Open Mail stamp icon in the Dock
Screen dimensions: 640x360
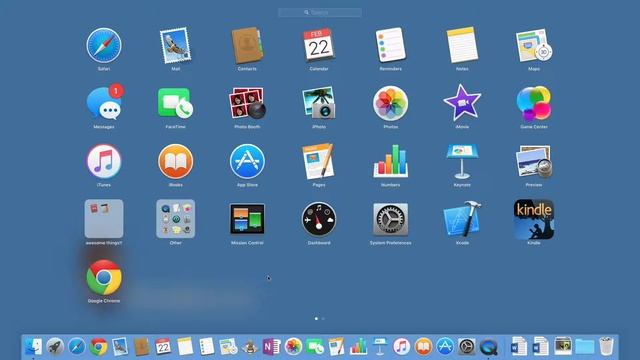pyautogui.click(x=120, y=347)
